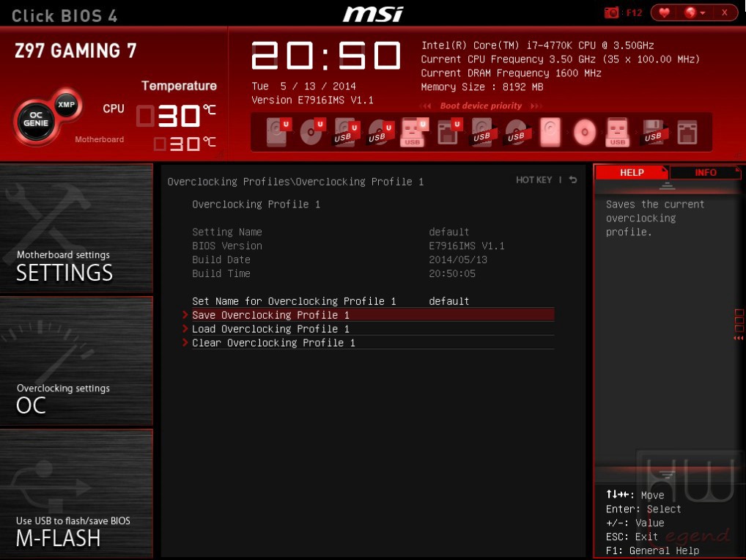Go back using the return arrow icon
The width and height of the screenshot is (746, 560).
[573, 180]
